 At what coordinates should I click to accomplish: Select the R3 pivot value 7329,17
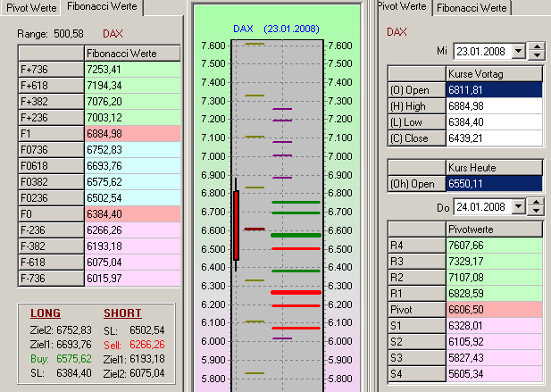tap(494, 262)
